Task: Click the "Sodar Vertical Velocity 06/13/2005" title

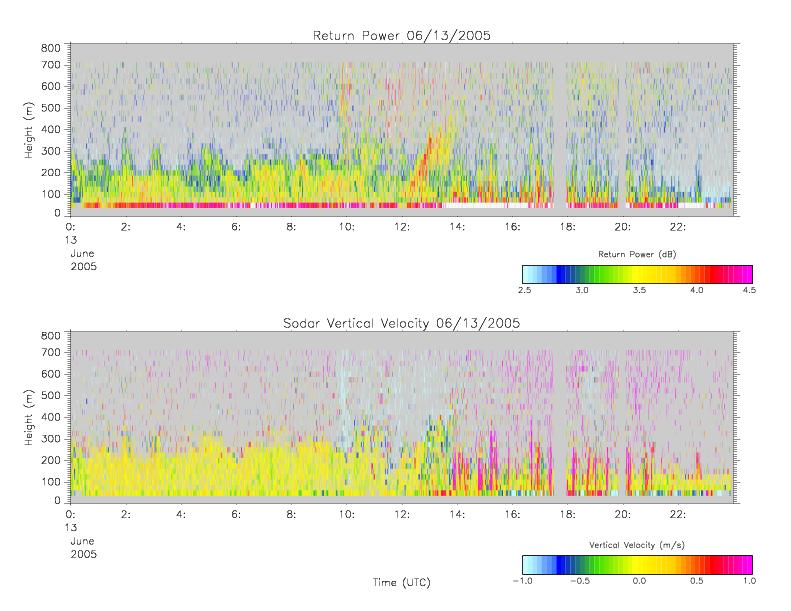Action: click(402, 323)
